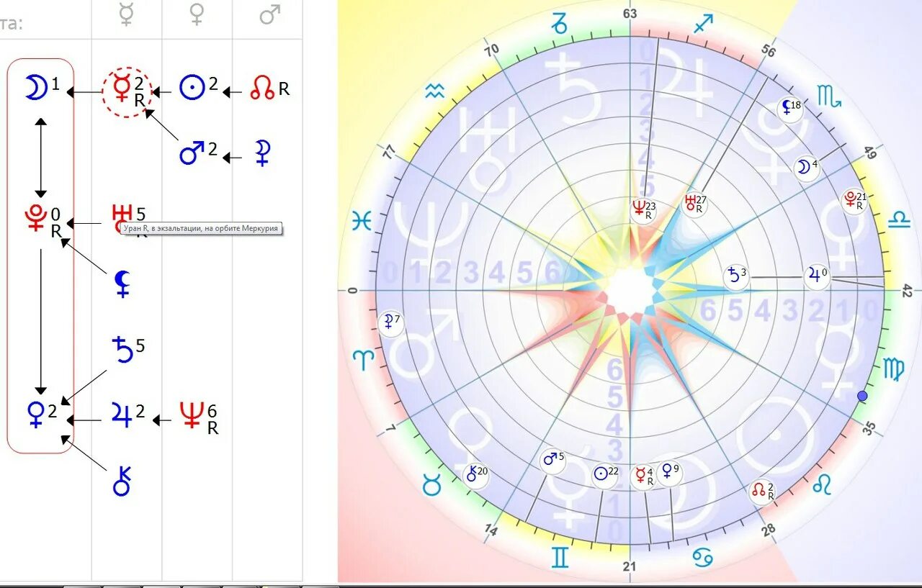Click the age label 42 at the wheel right
Viewport: 922px width, 588px height.
pos(907,291)
